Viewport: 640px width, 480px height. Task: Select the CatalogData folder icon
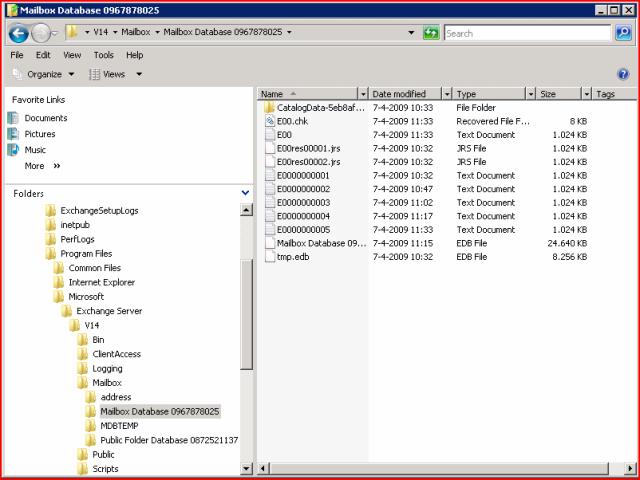pyautogui.click(x=269, y=108)
